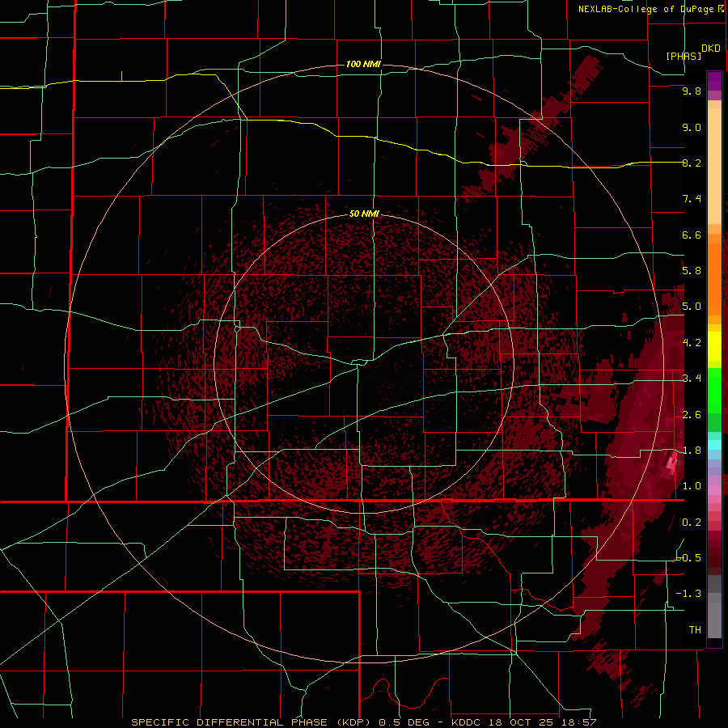The image size is (728, 728).
Task: Select the 5.0 color scale value
Action: coord(692,307)
